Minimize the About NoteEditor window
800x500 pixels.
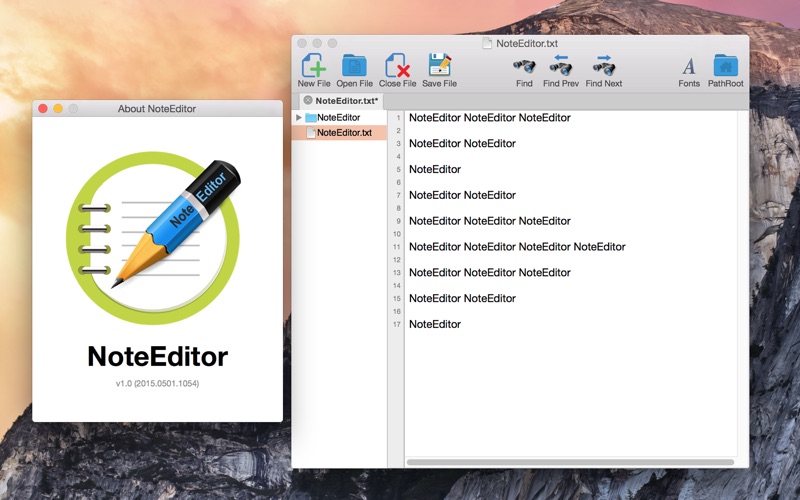click(x=58, y=109)
